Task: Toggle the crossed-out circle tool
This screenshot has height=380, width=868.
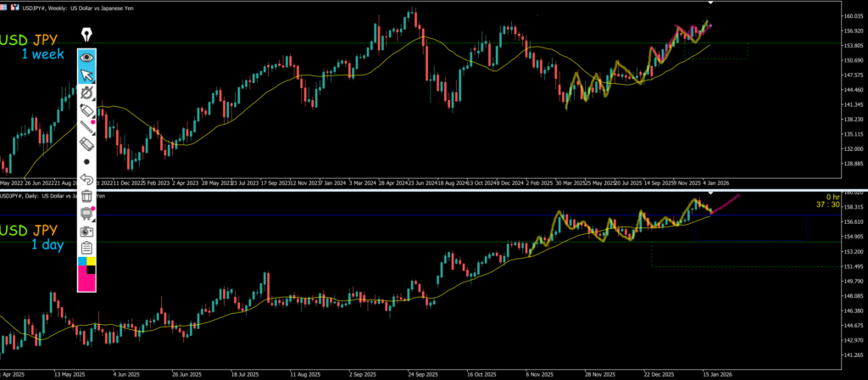Action: tap(86, 92)
